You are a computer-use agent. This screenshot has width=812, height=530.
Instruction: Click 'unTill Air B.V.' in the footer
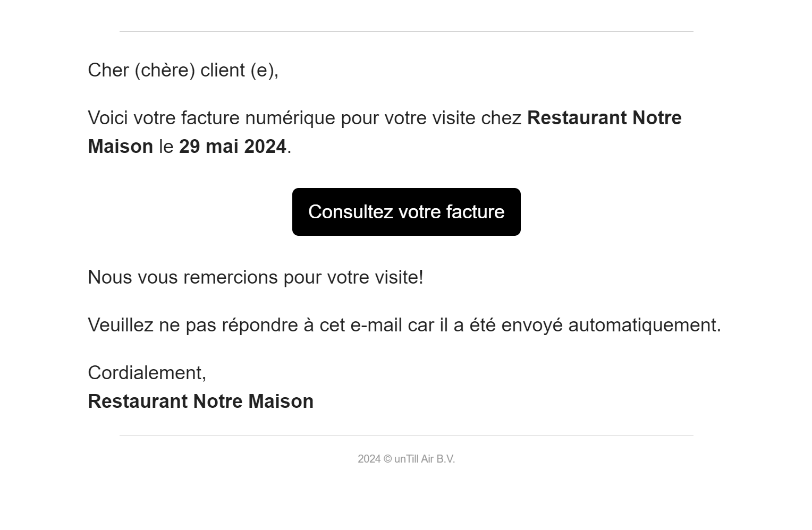click(425, 459)
